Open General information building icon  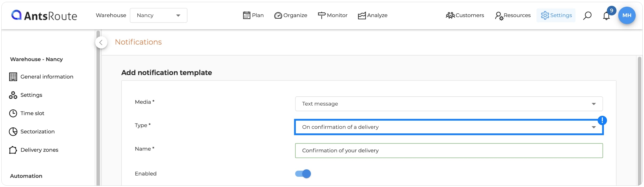click(13, 77)
